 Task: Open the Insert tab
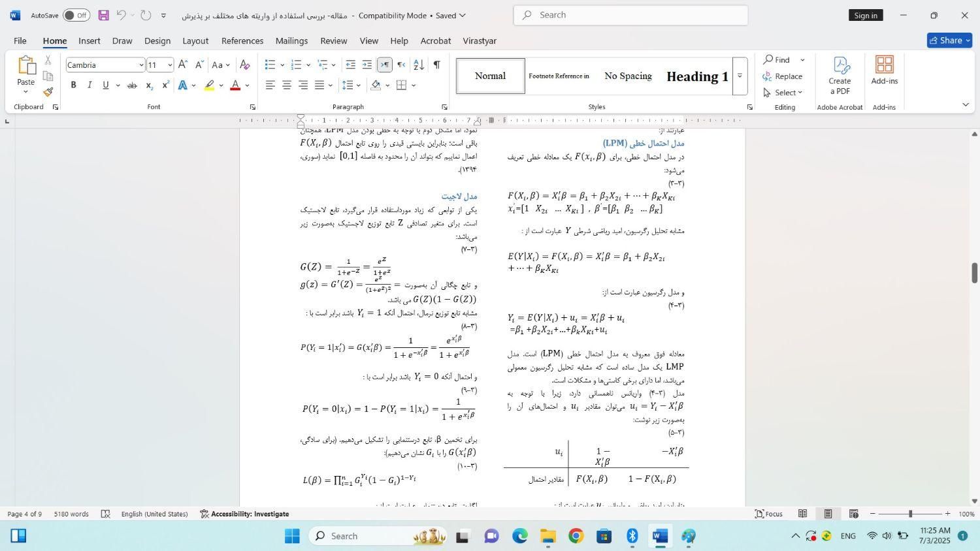tap(90, 40)
